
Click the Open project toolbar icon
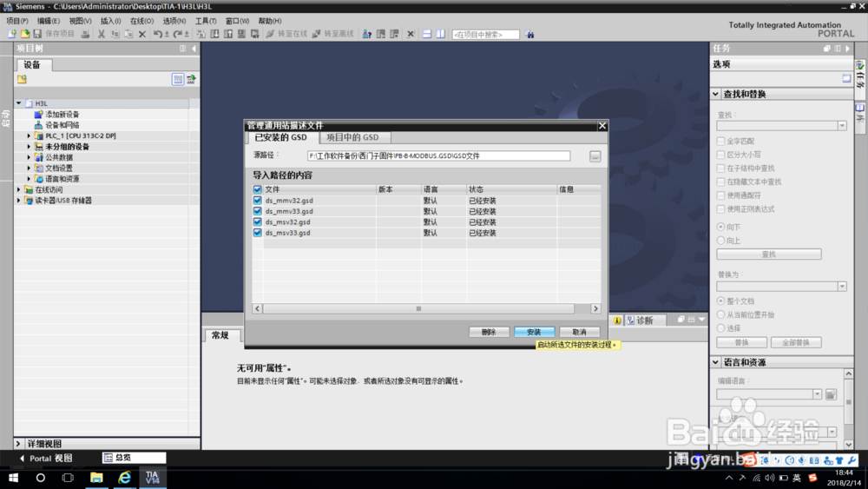(25, 35)
